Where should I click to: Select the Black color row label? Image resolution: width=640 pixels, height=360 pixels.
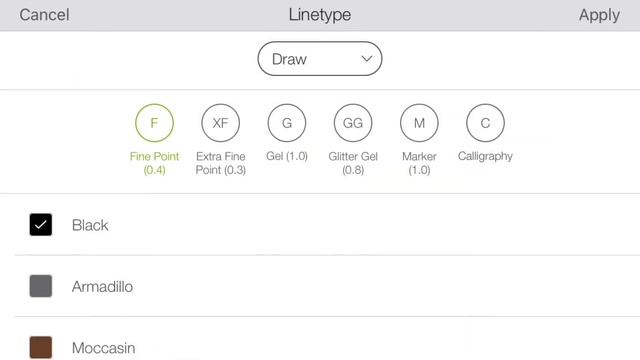coord(90,225)
